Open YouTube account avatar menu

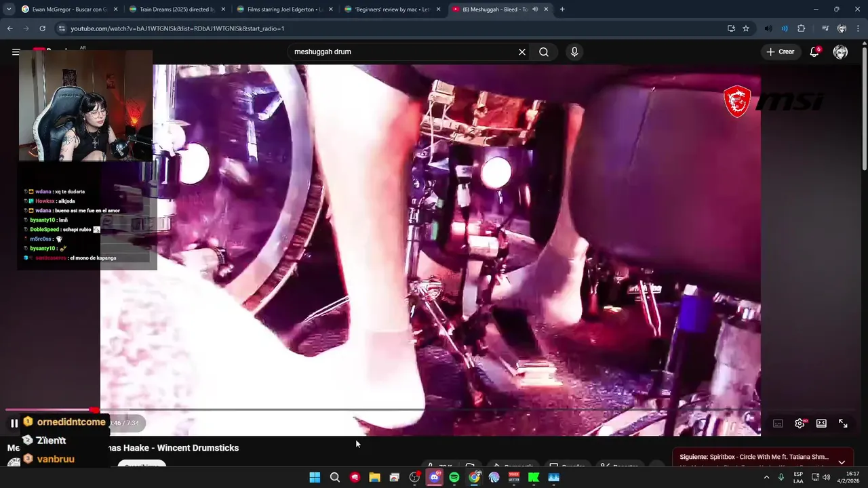[840, 52]
